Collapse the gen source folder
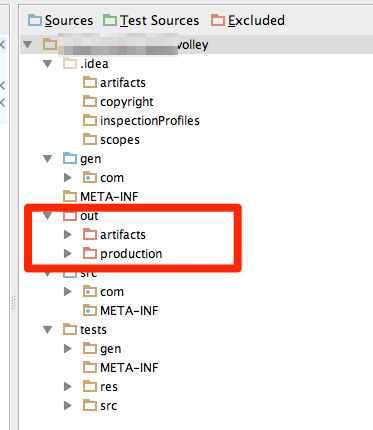Image resolution: width=373 pixels, height=430 pixels. click(48, 158)
